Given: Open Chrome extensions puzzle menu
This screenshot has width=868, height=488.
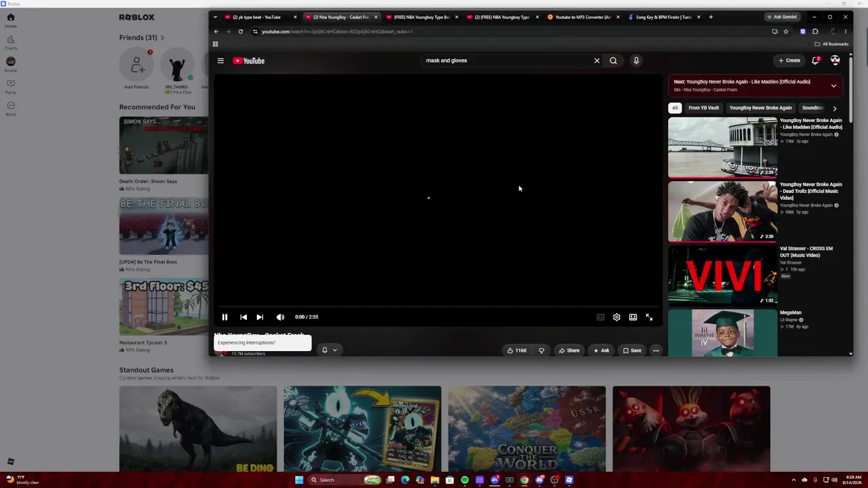Looking at the screenshot, I should (x=815, y=31).
